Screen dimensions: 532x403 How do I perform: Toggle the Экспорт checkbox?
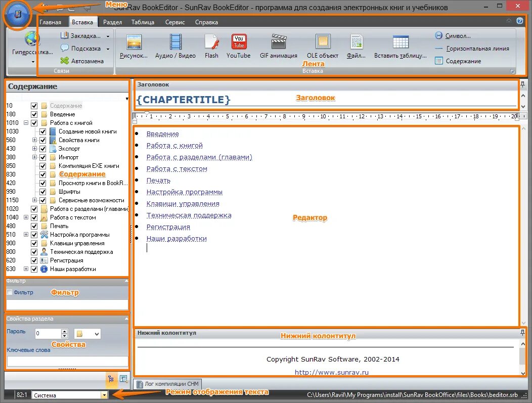[43, 149]
